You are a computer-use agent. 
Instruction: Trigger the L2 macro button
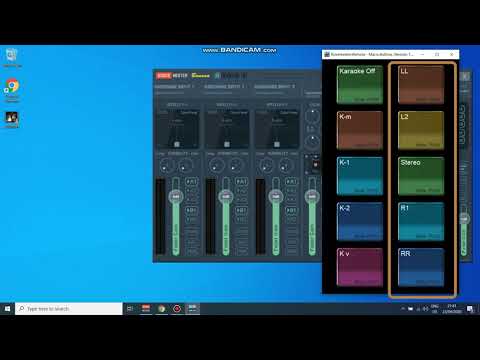[421, 130]
